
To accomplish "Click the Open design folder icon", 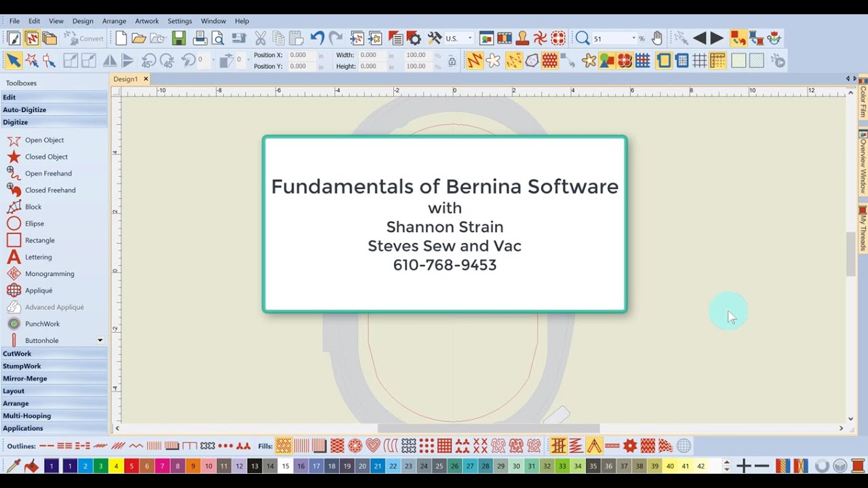I will (x=138, y=39).
